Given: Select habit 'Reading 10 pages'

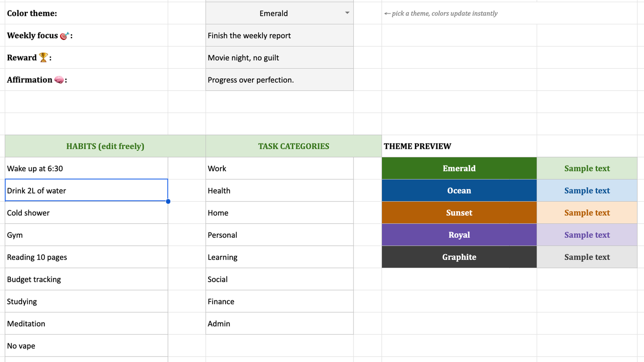Looking at the screenshot, I should coord(86,257).
